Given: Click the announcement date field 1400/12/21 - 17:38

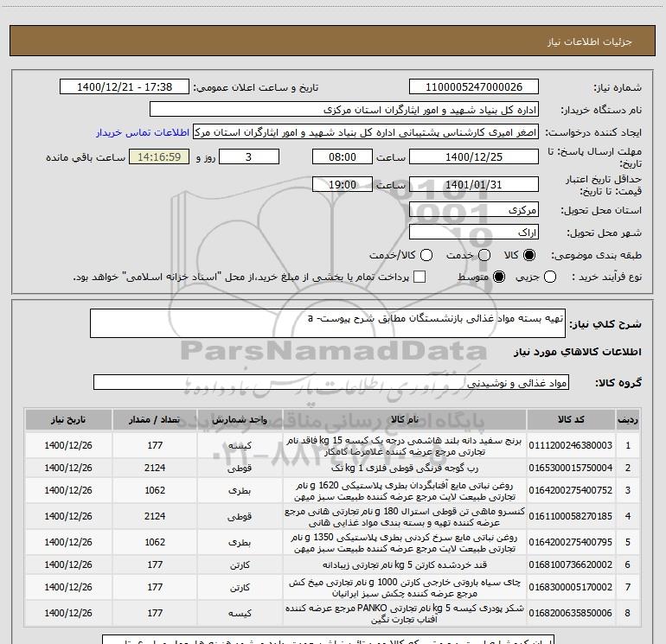Looking at the screenshot, I should point(125,87).
